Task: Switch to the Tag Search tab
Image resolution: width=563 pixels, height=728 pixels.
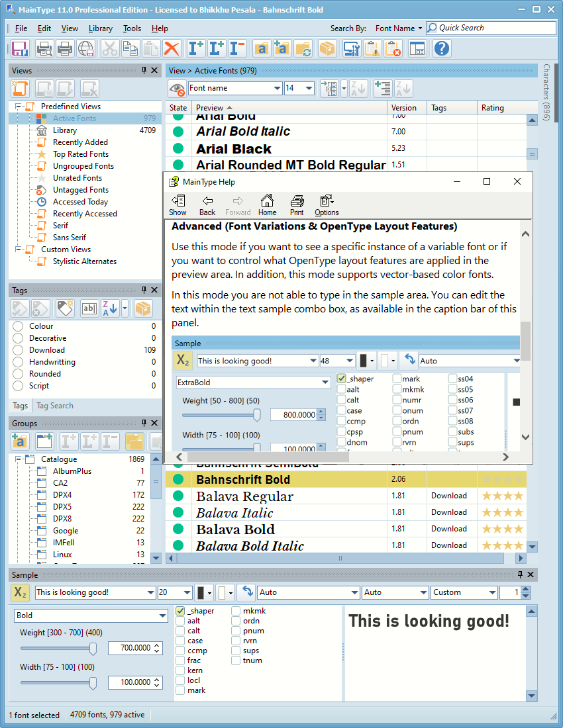Action: coord(55,406)
